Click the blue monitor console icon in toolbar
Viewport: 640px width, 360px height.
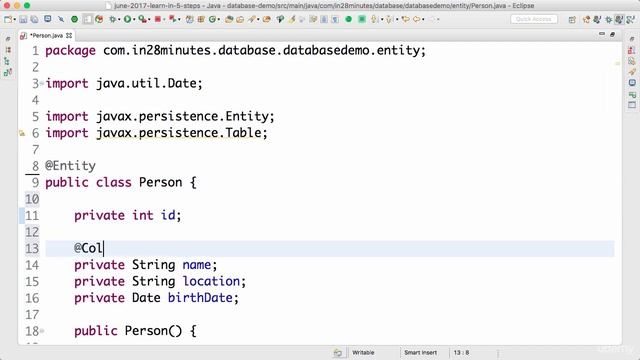click(x=48, y=19)
